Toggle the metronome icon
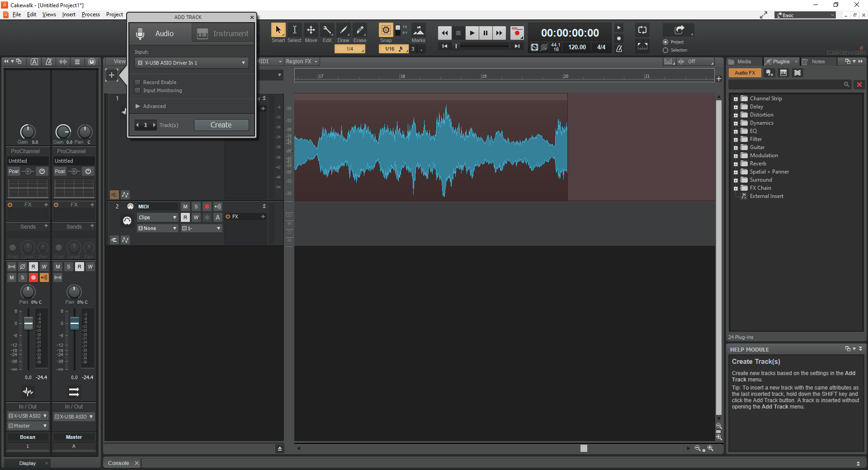 point(619,48)
